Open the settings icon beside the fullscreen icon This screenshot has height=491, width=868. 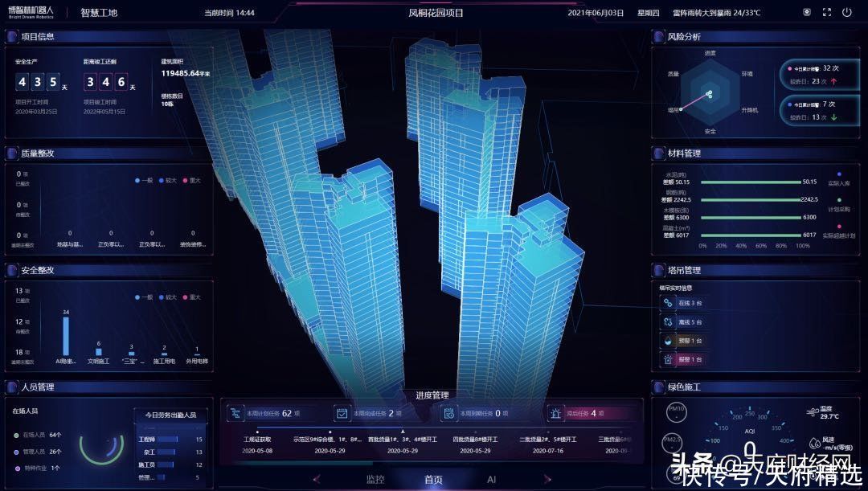point(808,12)
